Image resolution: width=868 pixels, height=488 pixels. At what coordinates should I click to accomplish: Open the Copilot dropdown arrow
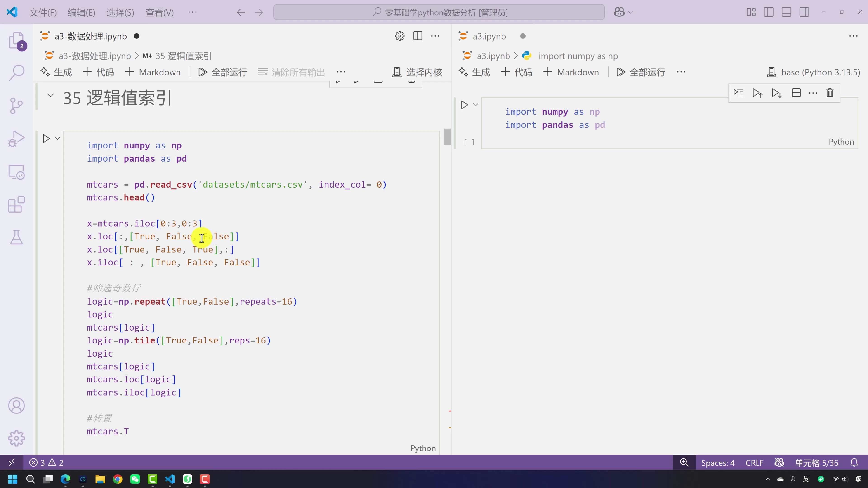[x=630, y=12]
